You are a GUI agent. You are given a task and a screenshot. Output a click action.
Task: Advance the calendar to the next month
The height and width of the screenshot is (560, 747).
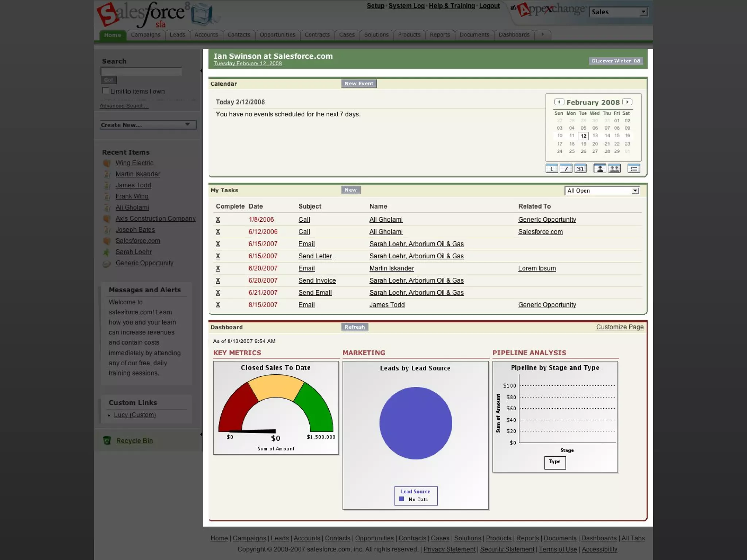click(627, 102)
